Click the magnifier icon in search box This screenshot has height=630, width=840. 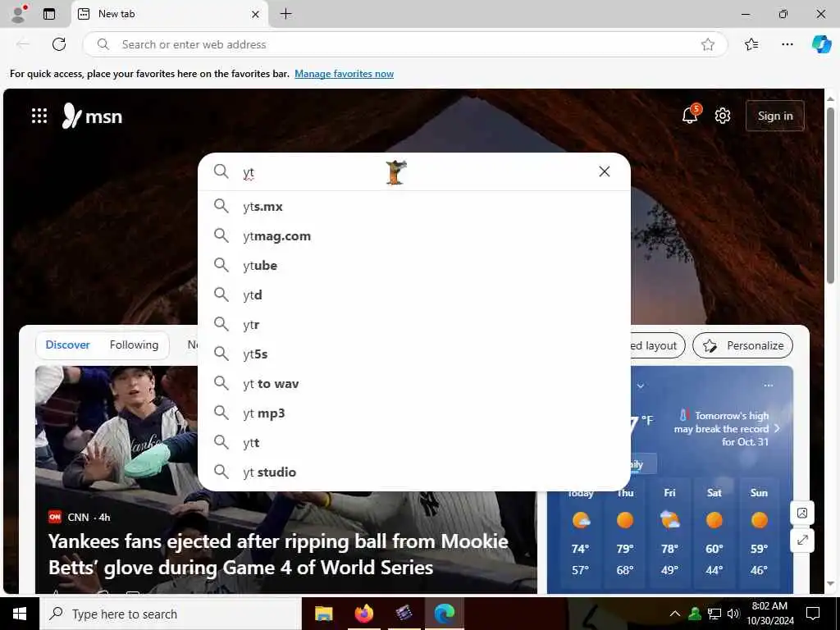[x=221, y=171]
